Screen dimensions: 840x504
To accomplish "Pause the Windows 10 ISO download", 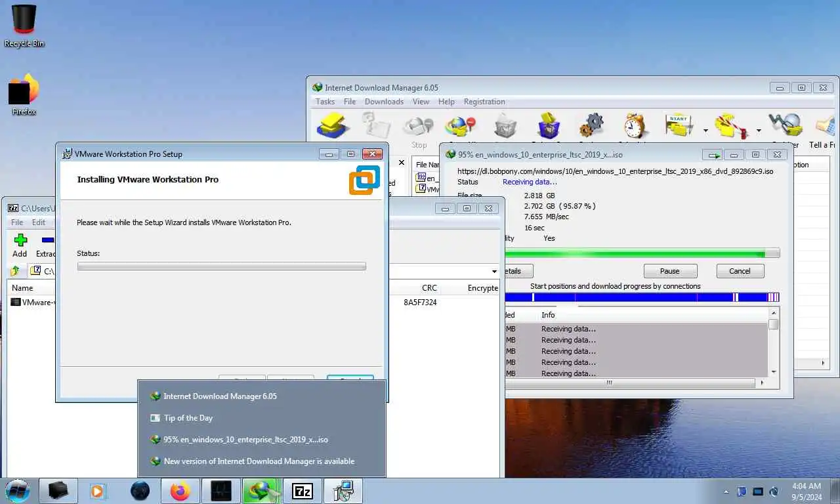I will coord(670,271).
